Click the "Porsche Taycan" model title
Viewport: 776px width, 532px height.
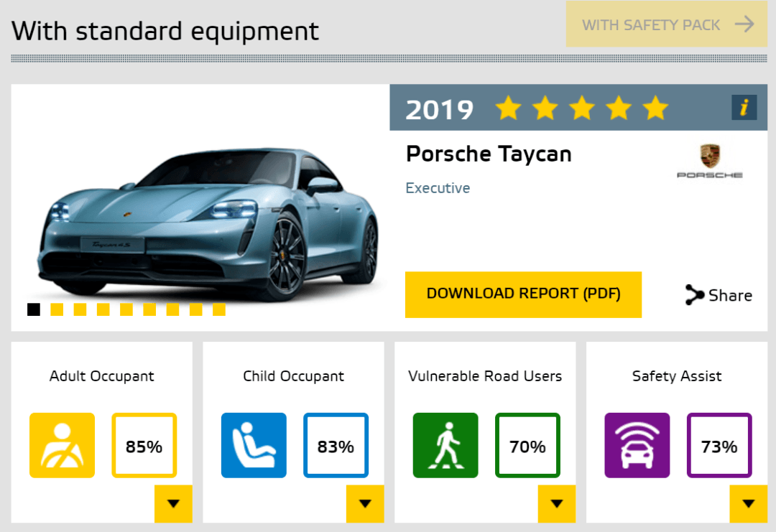click(489, 154)
